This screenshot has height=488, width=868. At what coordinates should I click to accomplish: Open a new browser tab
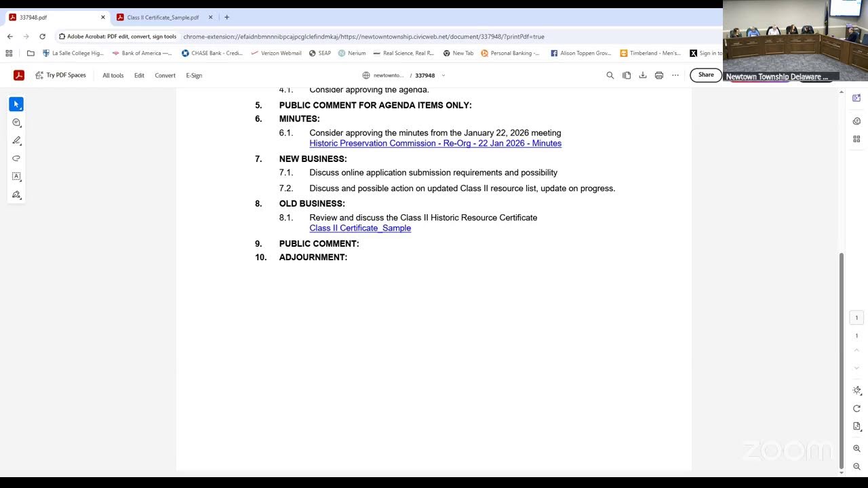pos(226,17)
